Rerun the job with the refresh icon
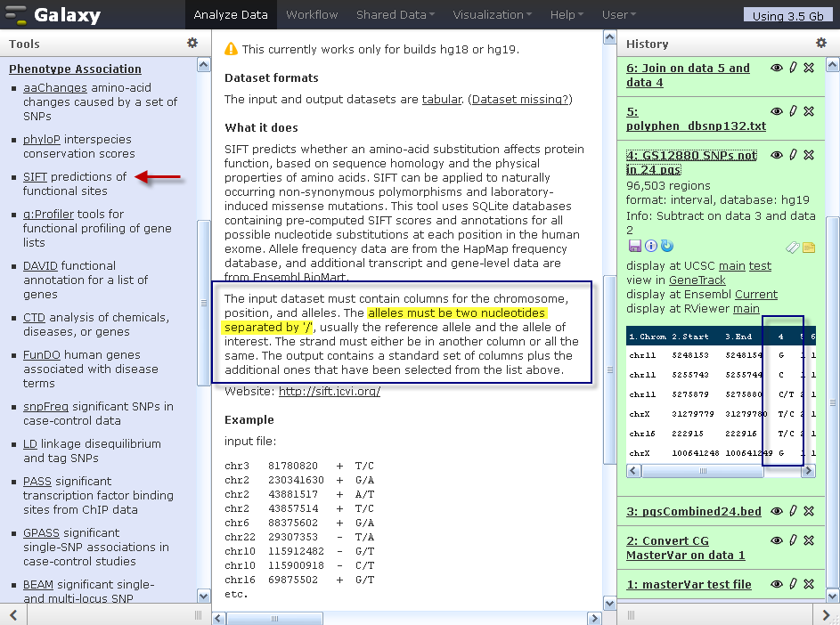 point(667,246)
